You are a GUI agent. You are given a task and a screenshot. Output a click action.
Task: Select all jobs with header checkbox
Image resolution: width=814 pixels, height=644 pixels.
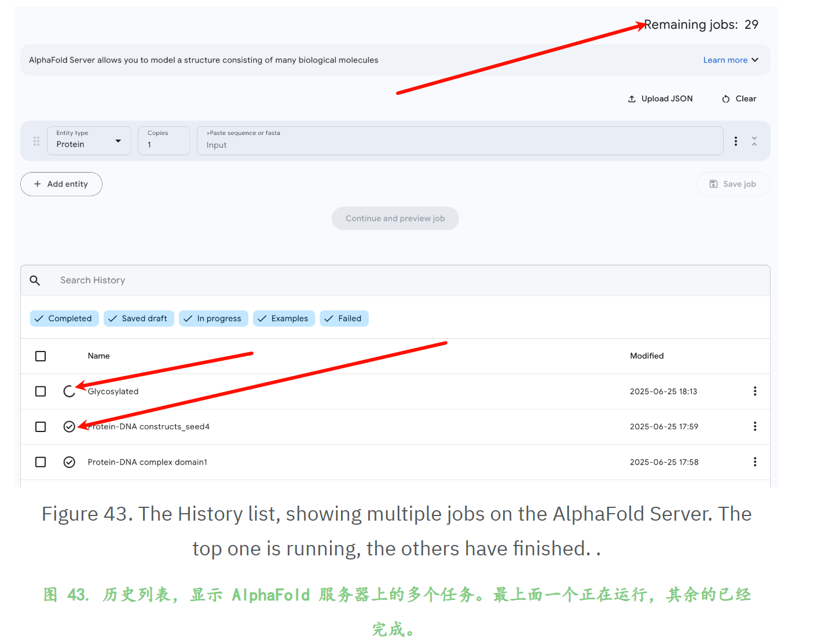click(41, 356)
